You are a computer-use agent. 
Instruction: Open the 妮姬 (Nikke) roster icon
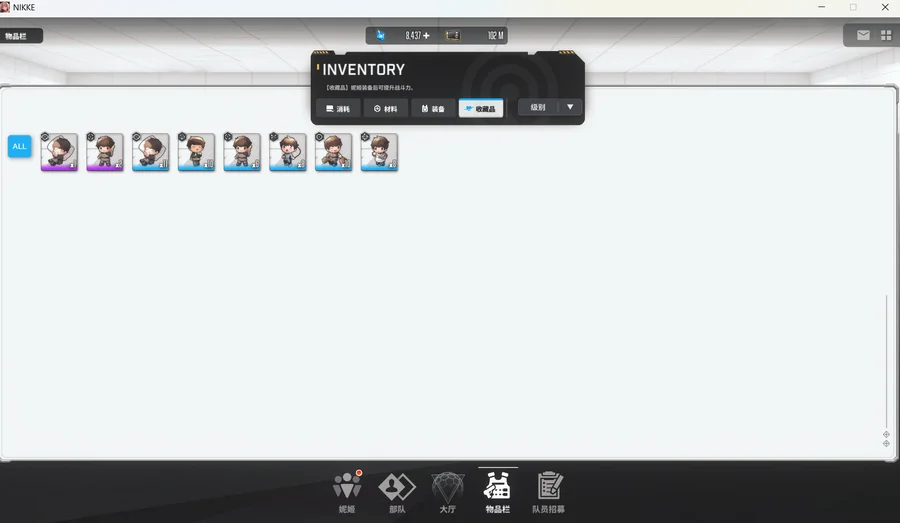347,487
